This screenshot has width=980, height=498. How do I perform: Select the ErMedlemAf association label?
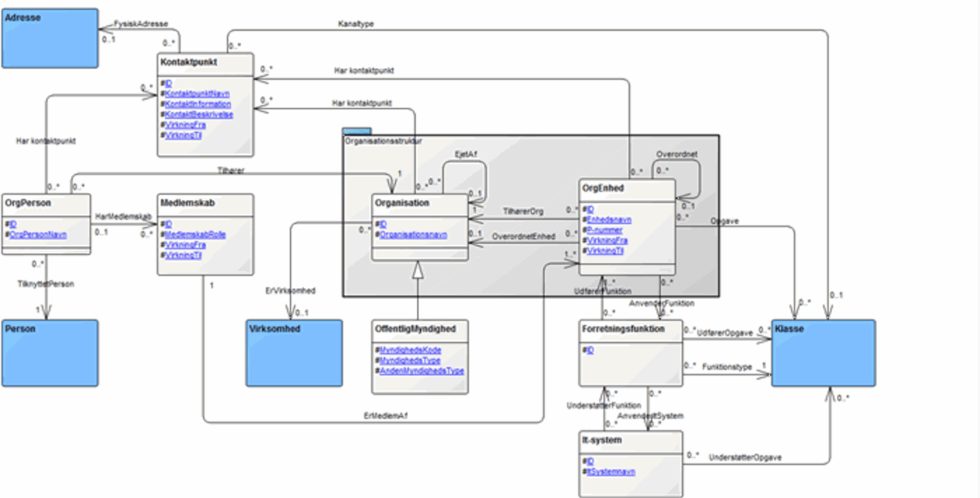pyautogui.click(x=382, y=415)
